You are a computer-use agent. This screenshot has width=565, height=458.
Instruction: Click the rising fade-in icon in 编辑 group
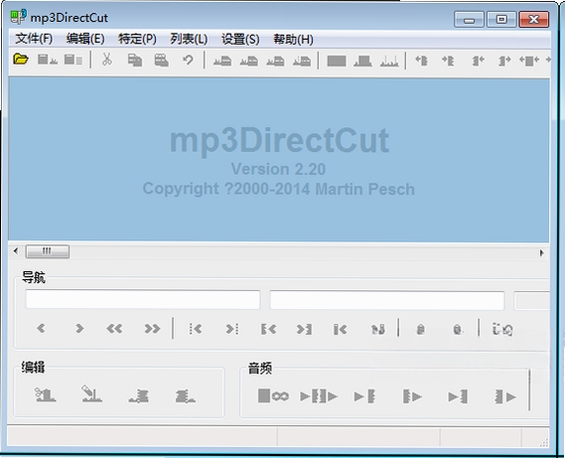point(139,396)
